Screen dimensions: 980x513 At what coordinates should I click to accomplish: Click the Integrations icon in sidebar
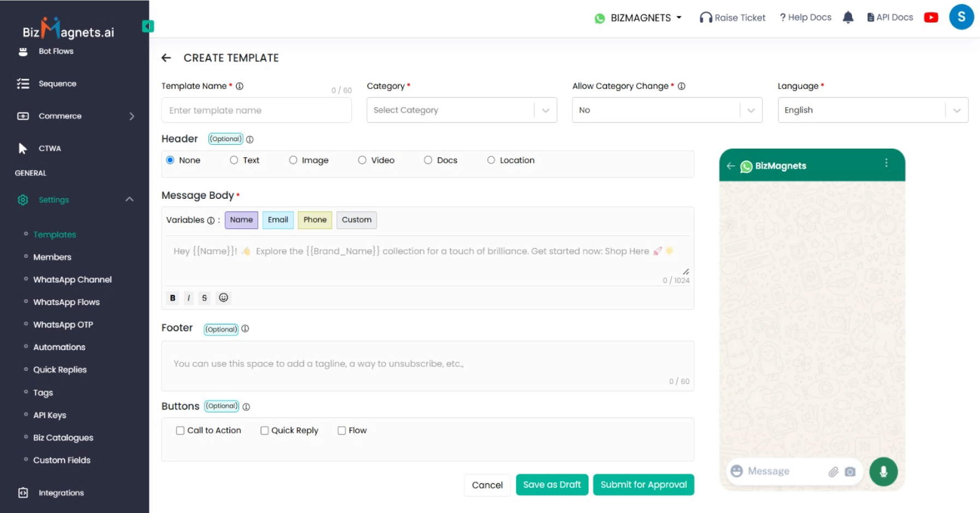pyautogui.click(x=23, y=493)
